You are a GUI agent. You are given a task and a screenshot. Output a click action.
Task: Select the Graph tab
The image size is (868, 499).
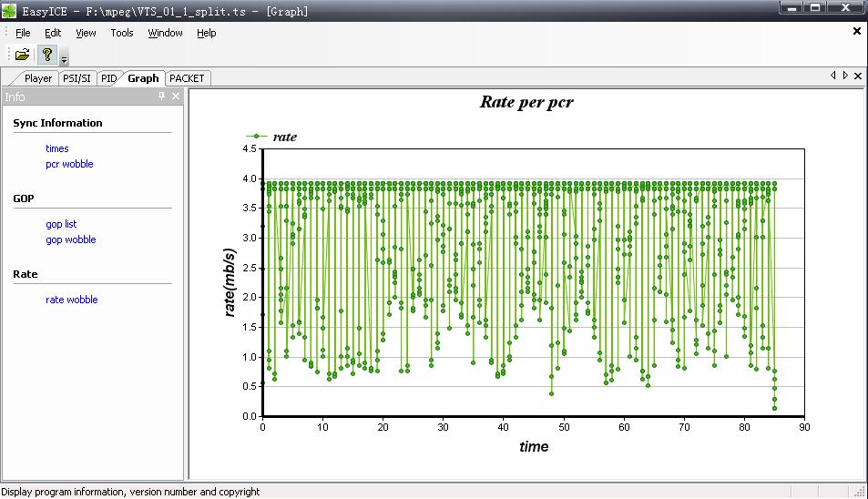pyautogui.click(x=143, y=78)
